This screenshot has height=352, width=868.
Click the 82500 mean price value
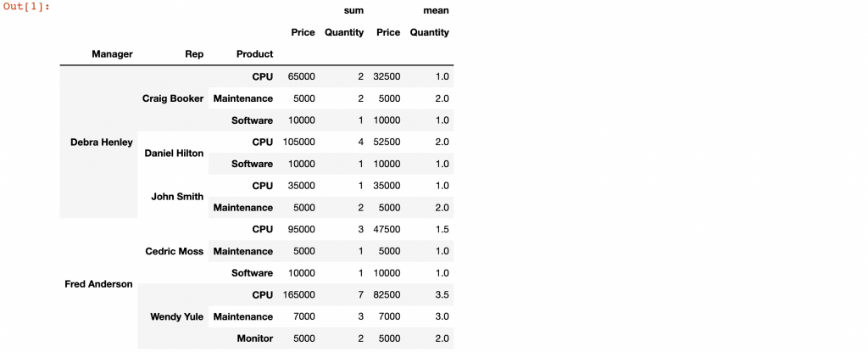(x=387, y=294)
